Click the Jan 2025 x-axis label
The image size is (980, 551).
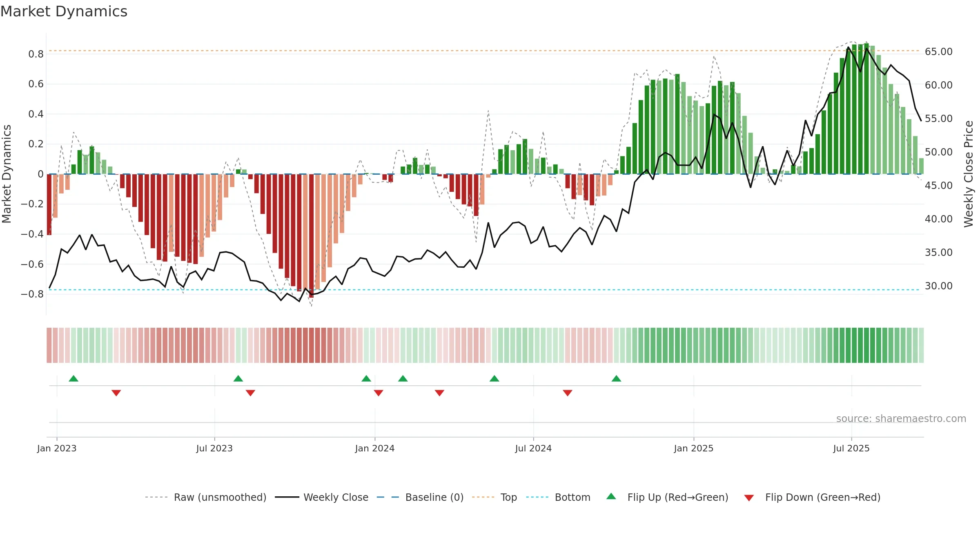tap(694, 448)
